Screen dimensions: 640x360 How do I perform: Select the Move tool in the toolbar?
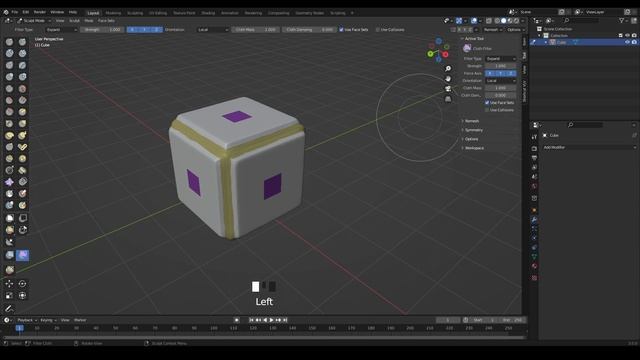(9, 283)
